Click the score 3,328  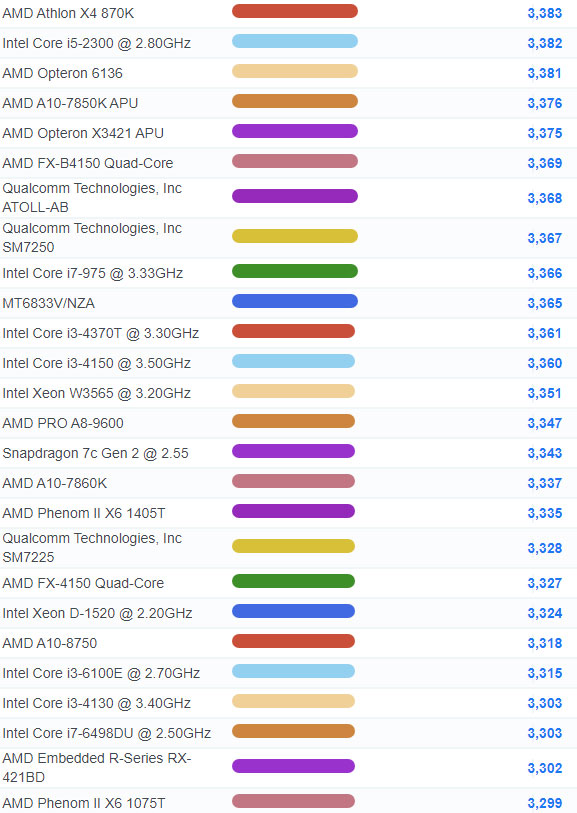tap(545, 548)
